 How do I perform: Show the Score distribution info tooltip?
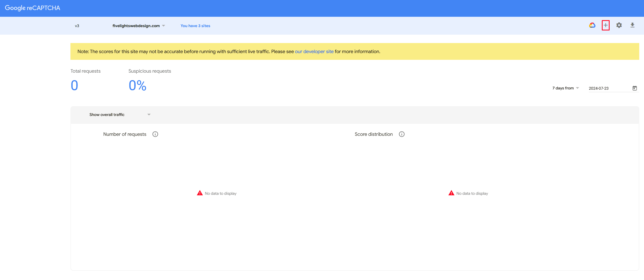point(402,134)
